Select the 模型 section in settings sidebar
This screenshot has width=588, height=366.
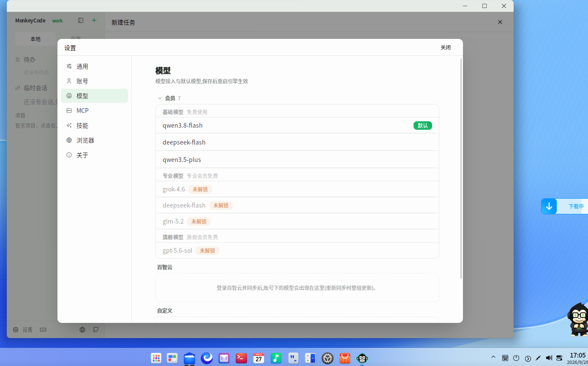tap(94, 96)
